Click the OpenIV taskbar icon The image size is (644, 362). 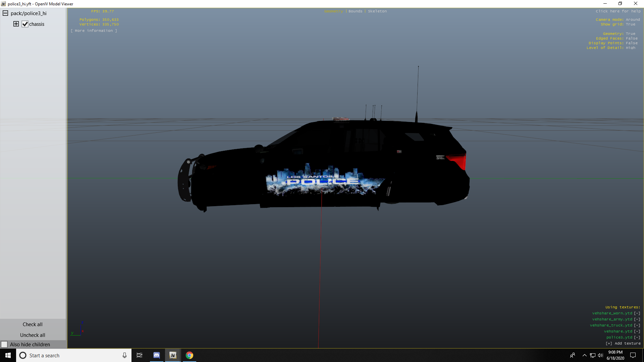[173, 355]
